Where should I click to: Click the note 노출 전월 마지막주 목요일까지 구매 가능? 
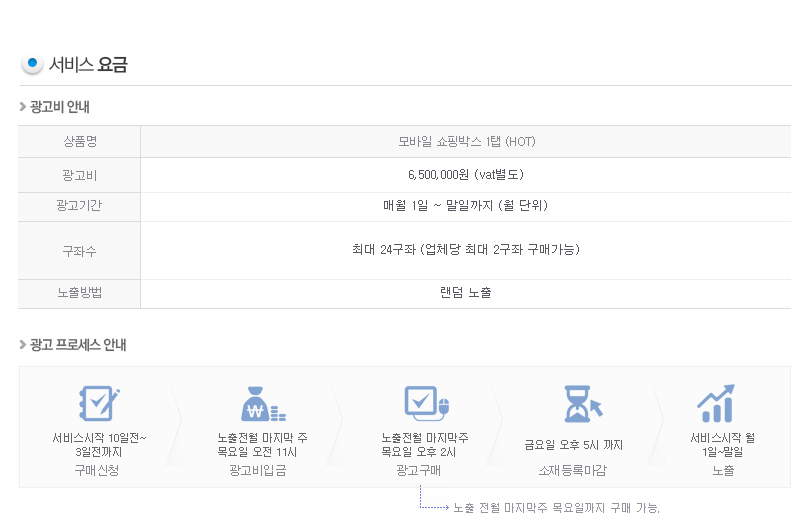557,508
